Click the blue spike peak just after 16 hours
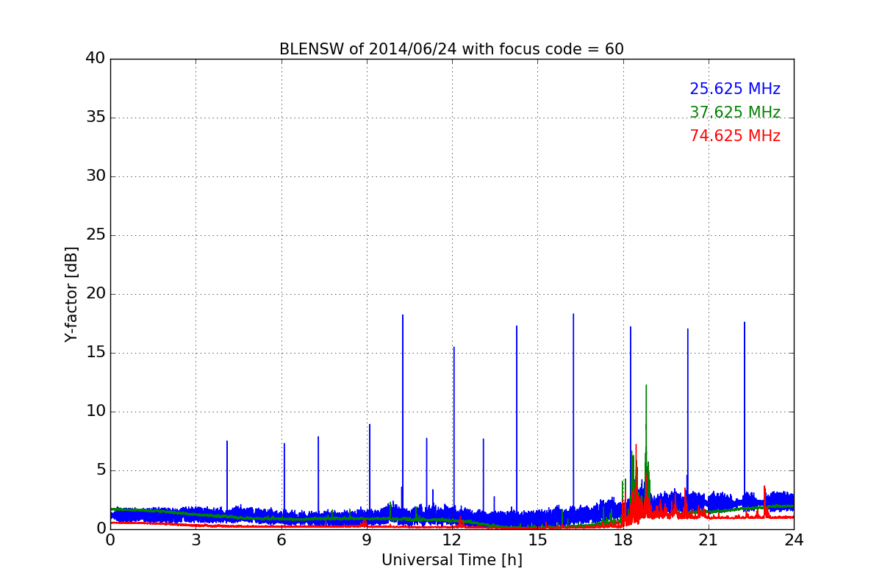882x588 pixels. [573, 315]
